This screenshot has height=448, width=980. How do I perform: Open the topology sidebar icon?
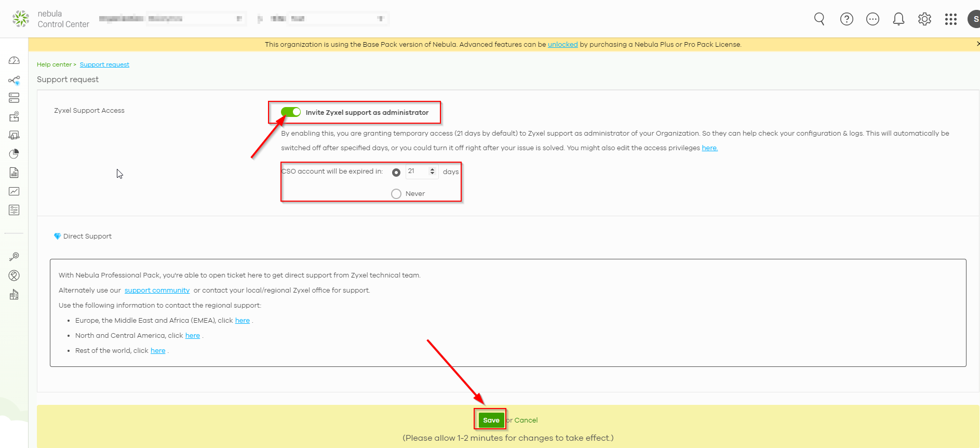(14, 80)
